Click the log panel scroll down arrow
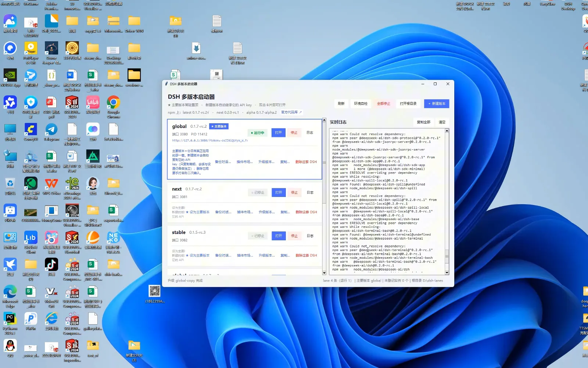Image resolution: width=588 pixels, height=368 pixels. pos(447,273)
